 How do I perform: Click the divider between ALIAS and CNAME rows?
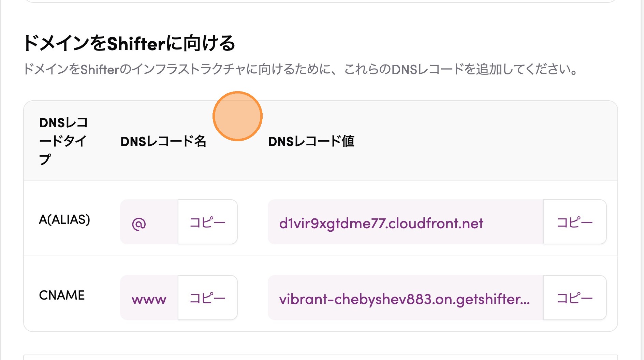(321, 256)
